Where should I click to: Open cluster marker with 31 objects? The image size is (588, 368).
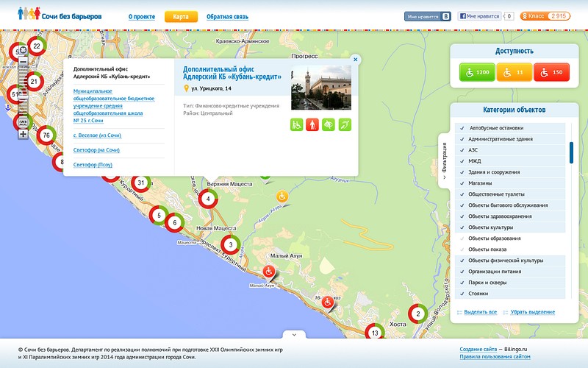(141, 183)
